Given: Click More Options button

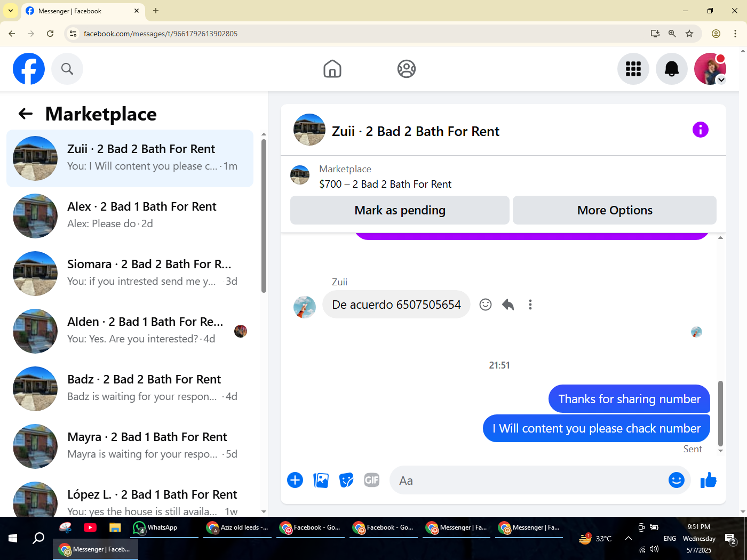Looking at the screenshot, I should point(615,210).
